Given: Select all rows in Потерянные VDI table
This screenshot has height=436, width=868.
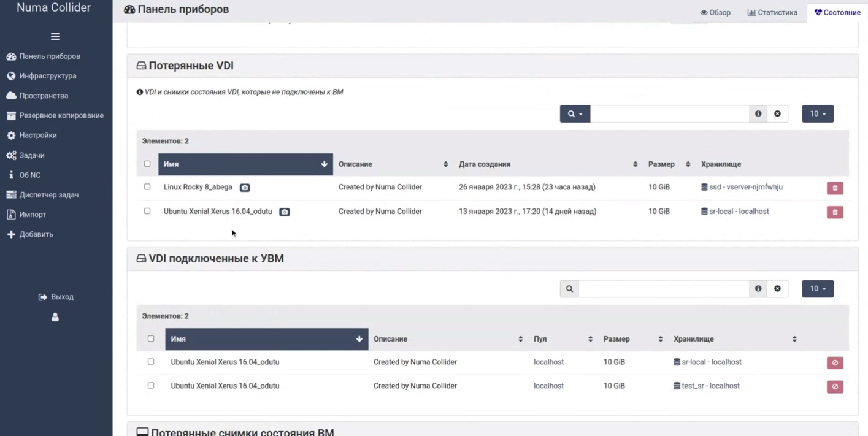Looking at the screenshot, I should pos(147,164).
